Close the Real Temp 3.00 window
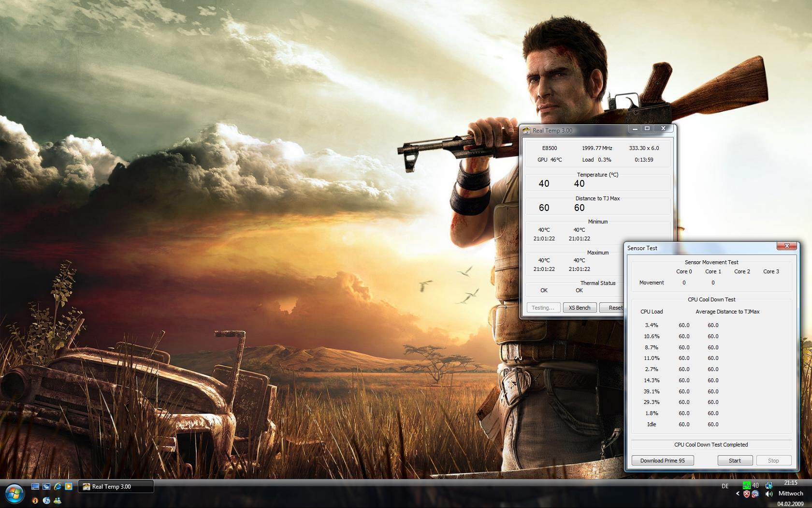812x508 pixels. [664, 129]
